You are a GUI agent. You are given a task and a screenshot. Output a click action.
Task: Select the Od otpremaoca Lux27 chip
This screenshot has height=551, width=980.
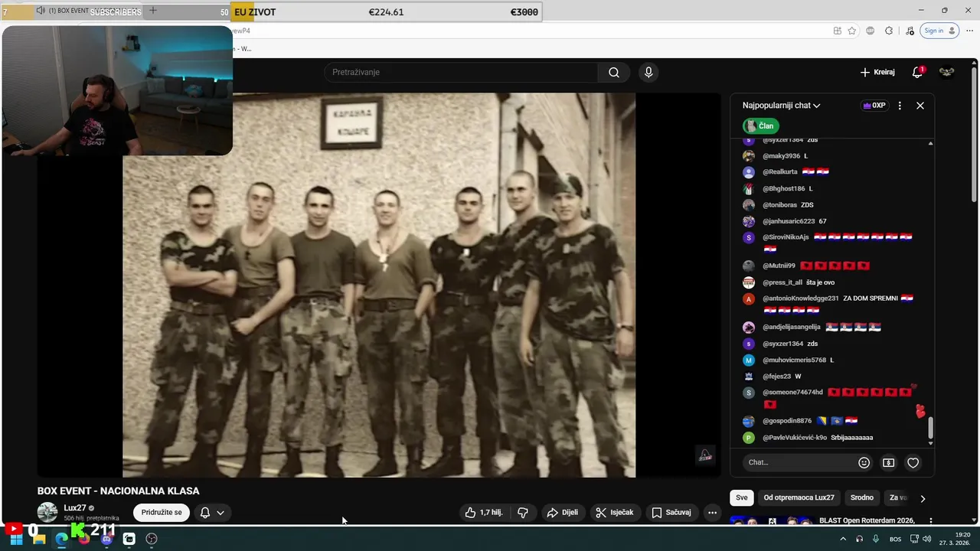(799, 497)
